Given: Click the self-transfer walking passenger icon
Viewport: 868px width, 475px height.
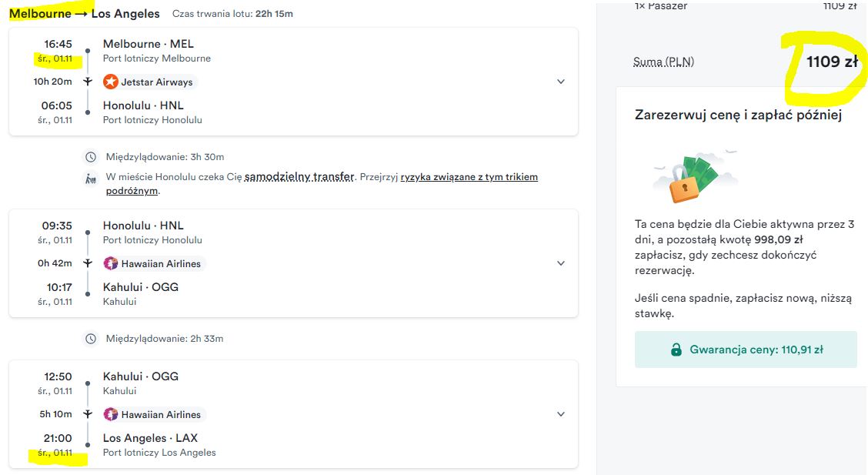Looking at the screenshot, I should [91, 179].
